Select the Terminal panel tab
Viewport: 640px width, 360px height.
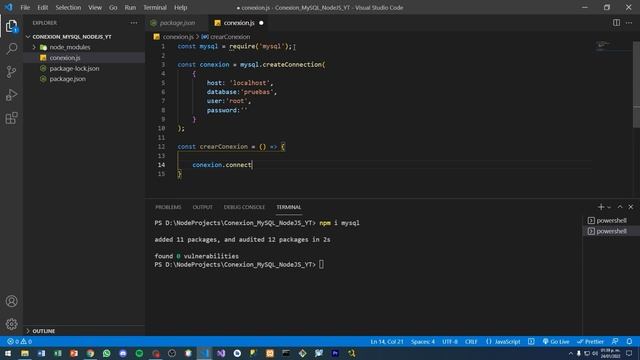(289, 207)
